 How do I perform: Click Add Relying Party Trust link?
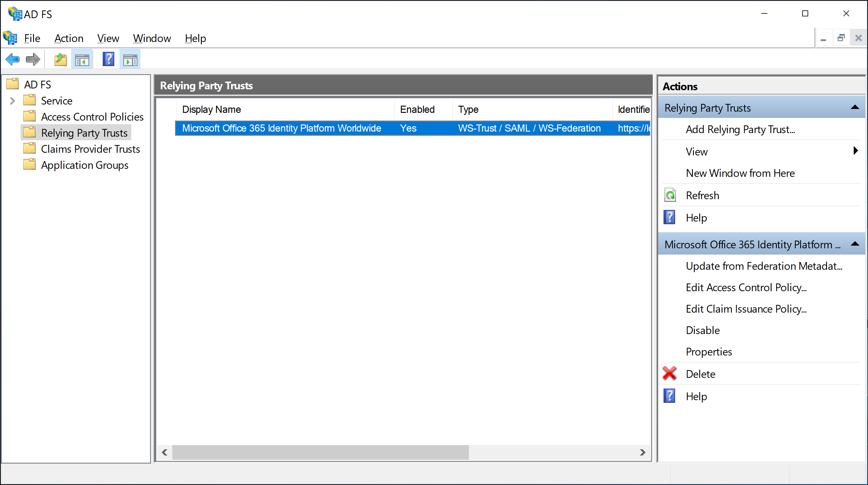pyautogui.click(x=740, y=130)
